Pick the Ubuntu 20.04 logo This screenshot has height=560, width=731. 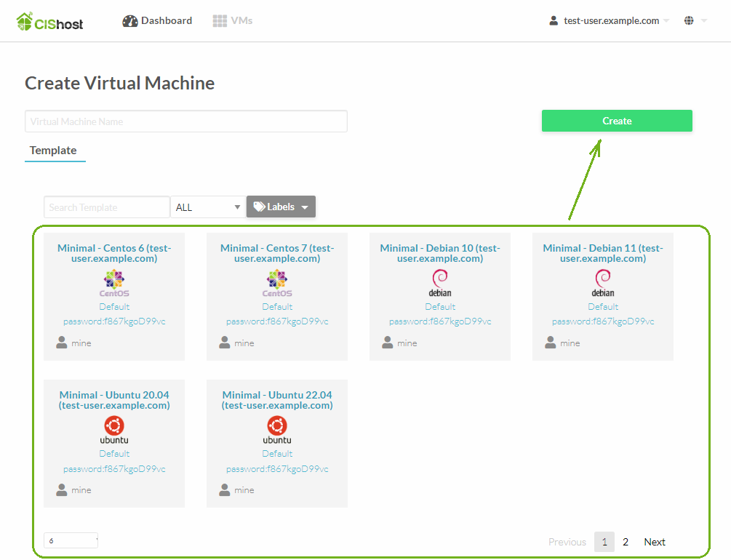(x=114, y=430)
